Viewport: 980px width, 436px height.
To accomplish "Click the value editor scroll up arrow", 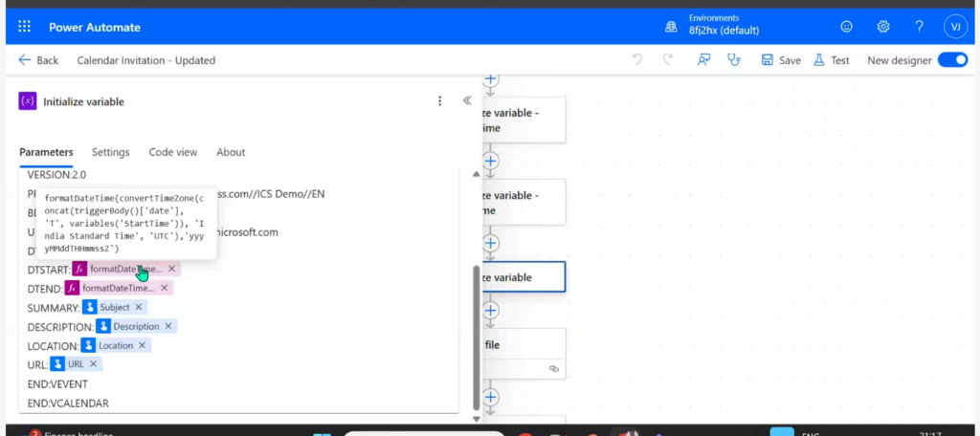I will tap(476, 174).
